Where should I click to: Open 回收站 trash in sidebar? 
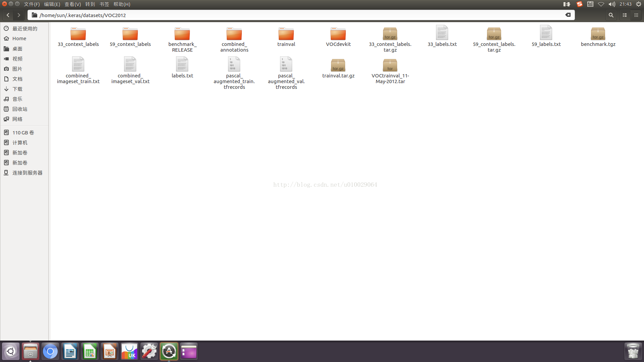pos(24,109)
